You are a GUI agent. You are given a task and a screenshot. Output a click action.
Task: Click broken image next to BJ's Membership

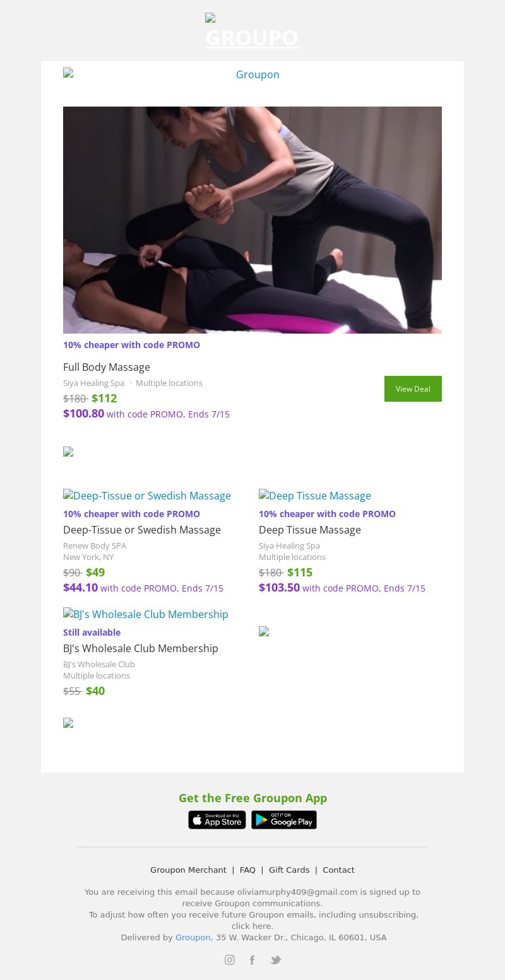(264, 631)
